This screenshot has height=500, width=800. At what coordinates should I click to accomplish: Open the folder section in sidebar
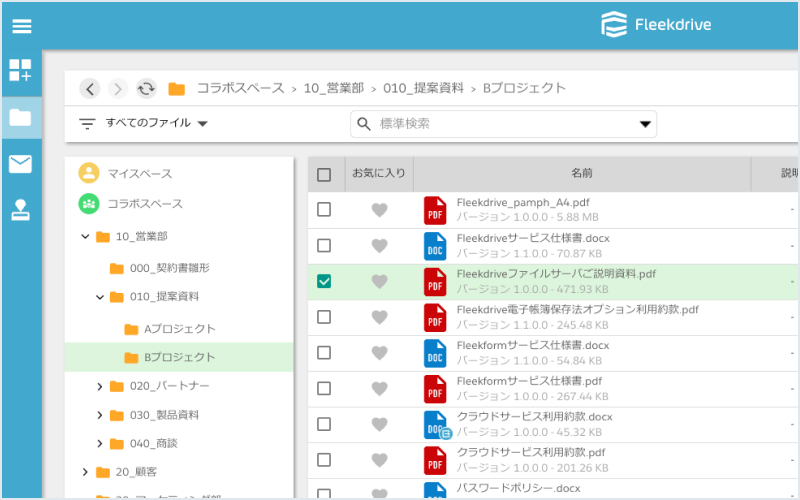[x=20, y=117]
